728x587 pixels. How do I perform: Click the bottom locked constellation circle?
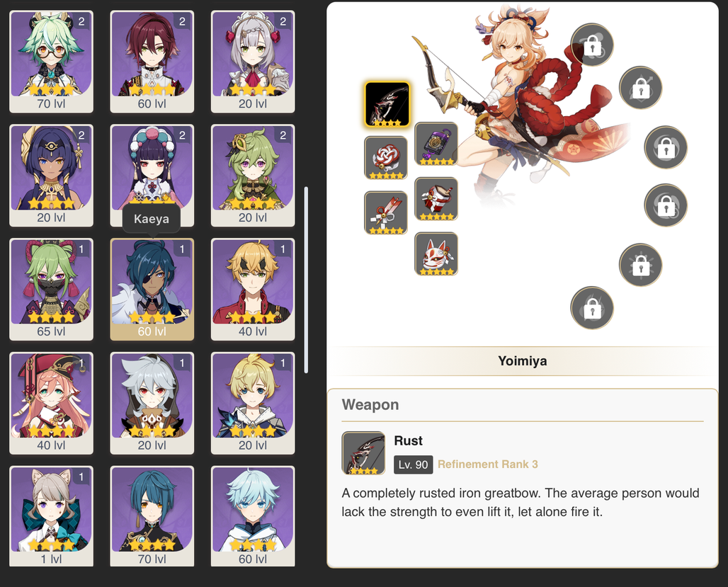point(592,308)
